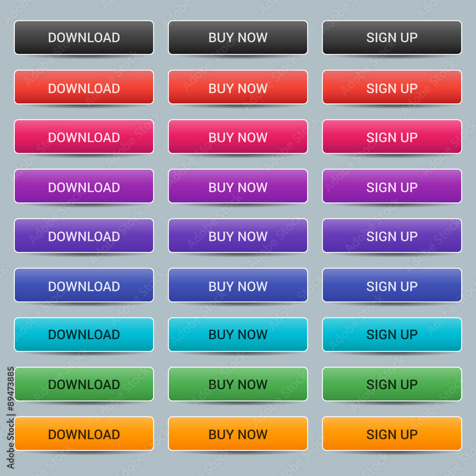Image resolution: width=476 pixels, height=476 pixels.
Task: Tap the indigo blue BUY NOW button
Action: [238, 285]
